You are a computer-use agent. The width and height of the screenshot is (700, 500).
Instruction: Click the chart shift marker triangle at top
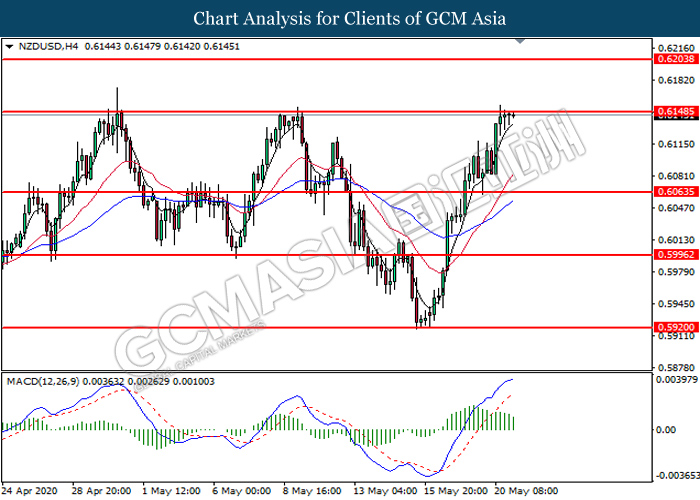coord(520,42)
